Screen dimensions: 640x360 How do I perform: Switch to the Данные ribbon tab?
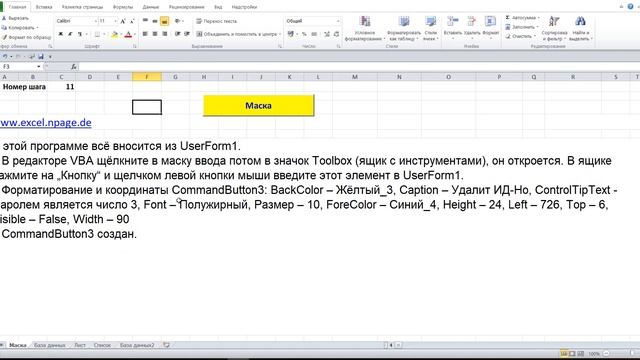[151, 7]
